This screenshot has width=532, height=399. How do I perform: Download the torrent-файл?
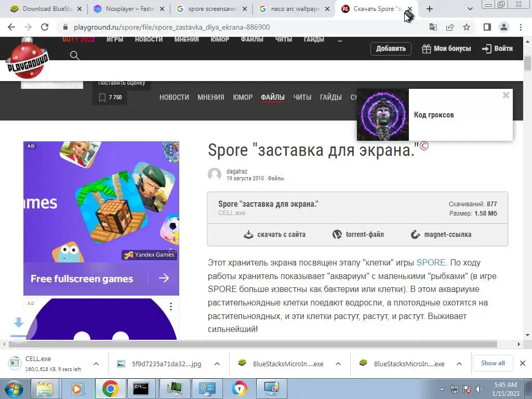358,234
